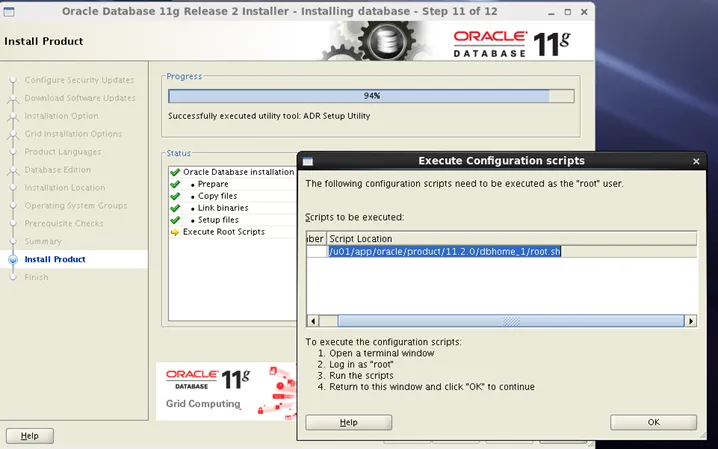Open the dialog's window menu icon
Image resolution: width=718 pixels, height=449 pixels.
308,161
